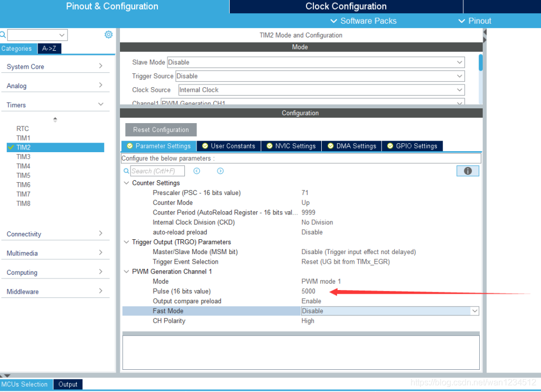Click the magnifier icon beside parameter search
The width and height of the screenshot is (541, 392).
tap(126, 171)
